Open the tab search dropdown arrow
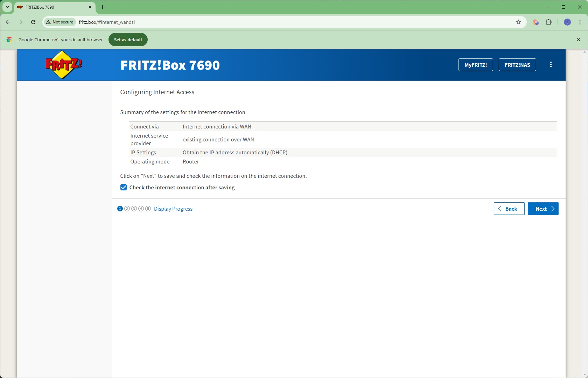Screen dimensions: 588x378 [7, 7]
